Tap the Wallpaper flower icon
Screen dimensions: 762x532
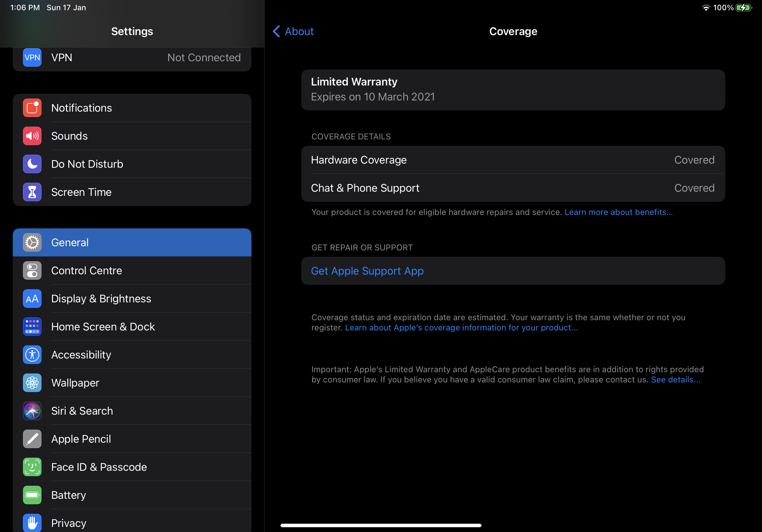point(32,383)
